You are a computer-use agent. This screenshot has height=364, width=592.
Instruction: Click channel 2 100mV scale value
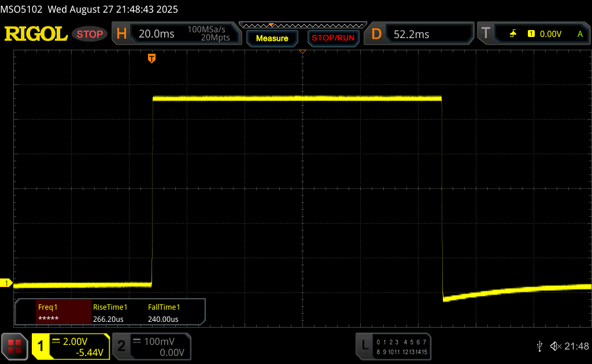(159, 341)
